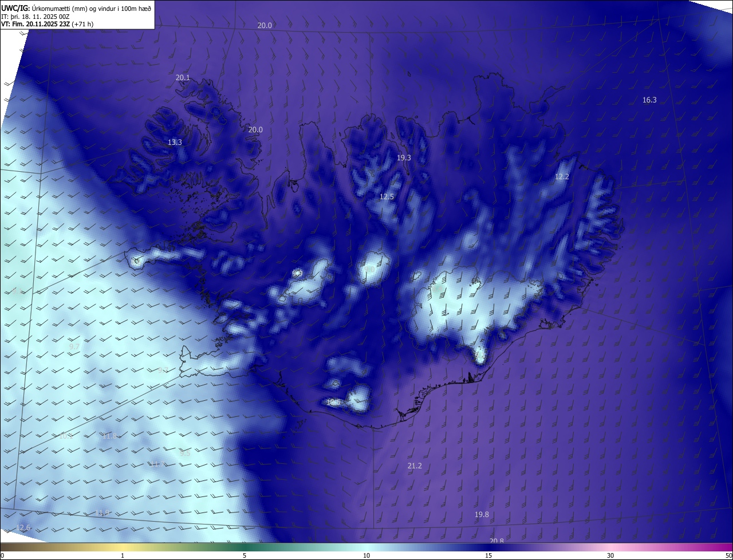
Task: Click the 12.6 value in the bottom corner
Action: (x=23, y=528)
